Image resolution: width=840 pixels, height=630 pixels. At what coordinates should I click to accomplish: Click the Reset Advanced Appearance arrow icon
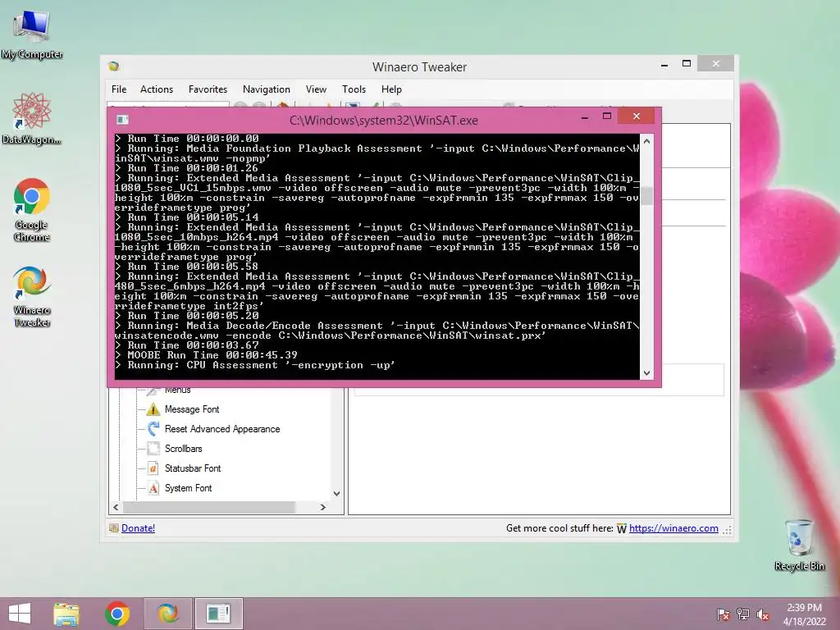coord(153,428)
